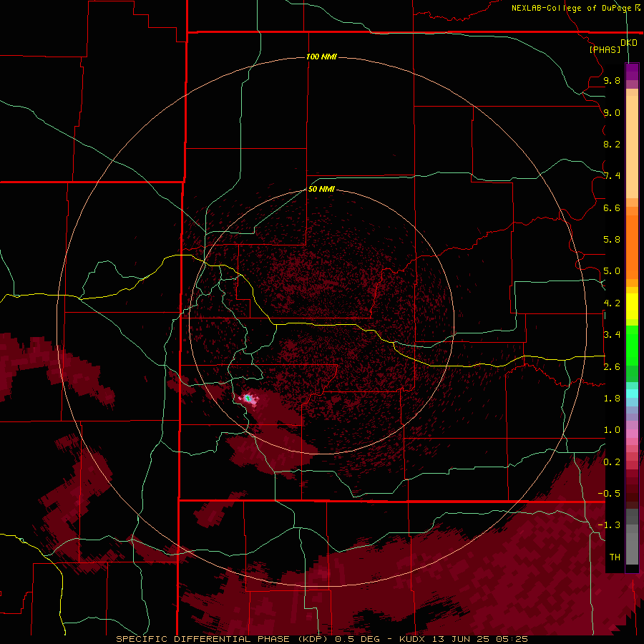Click the DKD label above the color scale
644x644 pixels.
[x=629, y=43]
